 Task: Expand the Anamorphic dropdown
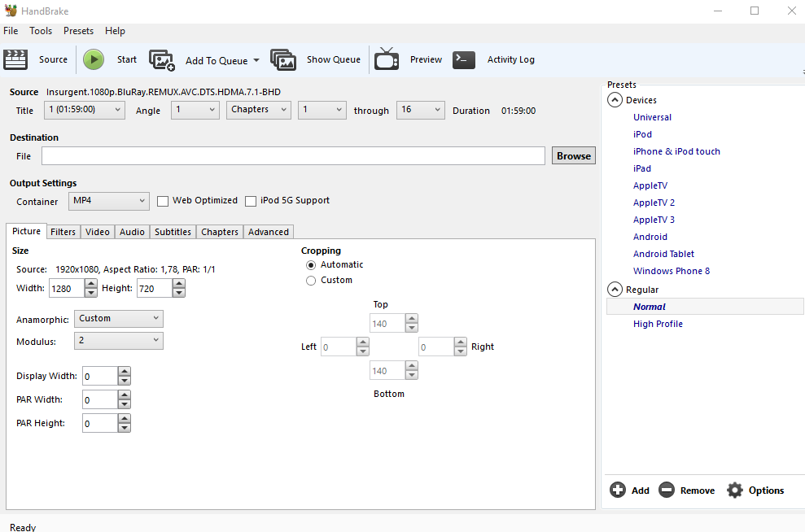pyautogui.click(x=119, y=319)
